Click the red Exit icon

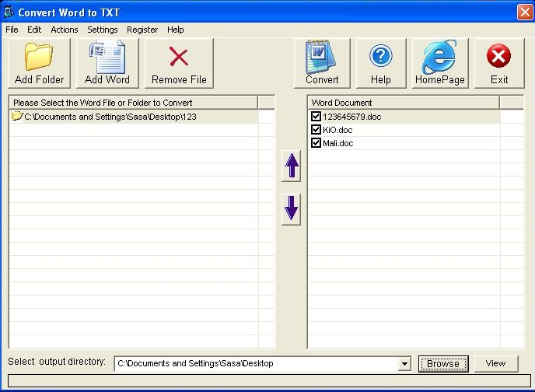tap(498, 55)
